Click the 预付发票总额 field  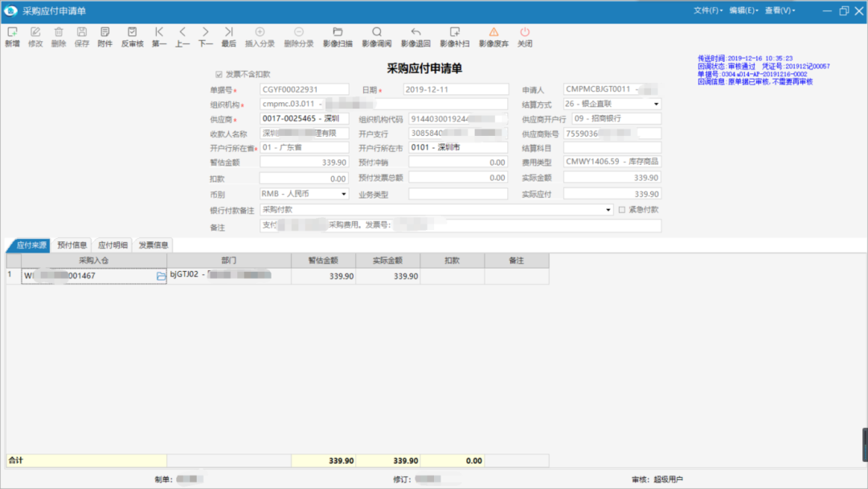point(458,178)
